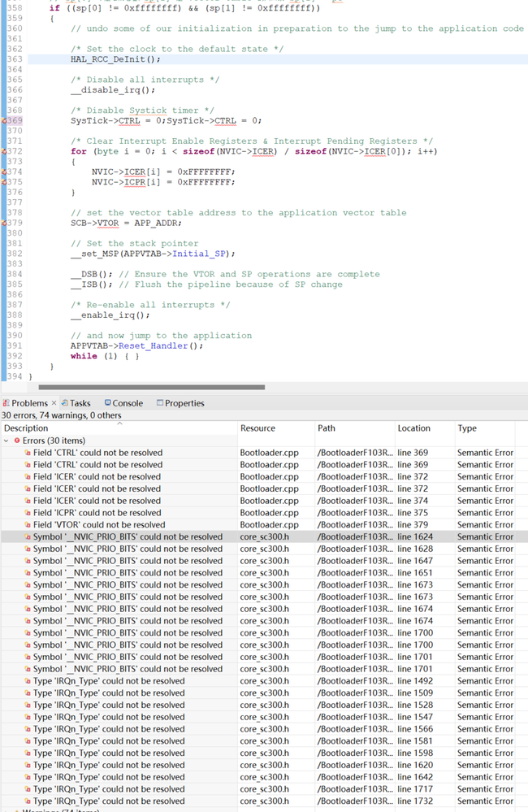Sort problems by the Description column header

pyautogui.click(x=26, y=428)
